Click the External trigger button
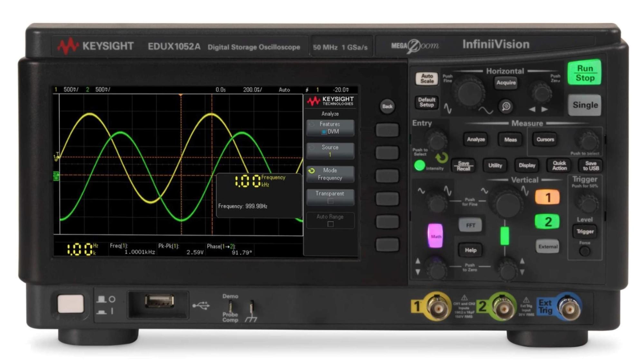This screenshot has height=360, width=644. click(547, 247)
